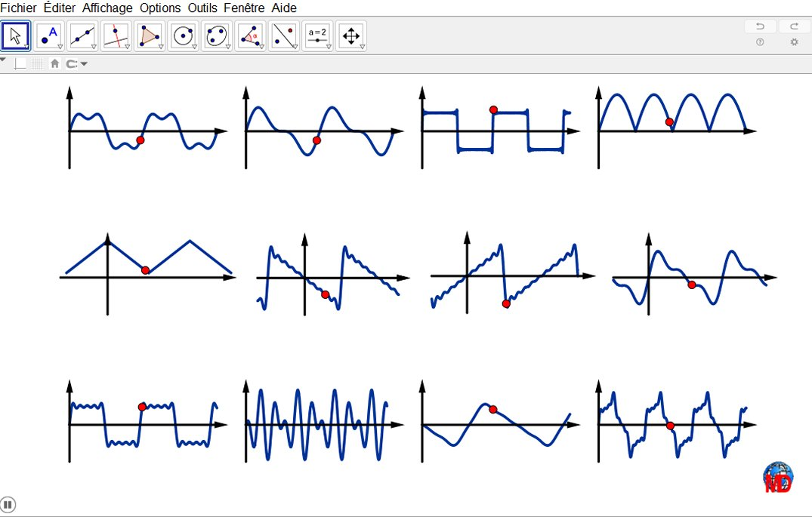Image resolution: width=812 pixels, height=517 pixels.
Task: Select the Reflect about Line tool
Action: tap(283, 35)
